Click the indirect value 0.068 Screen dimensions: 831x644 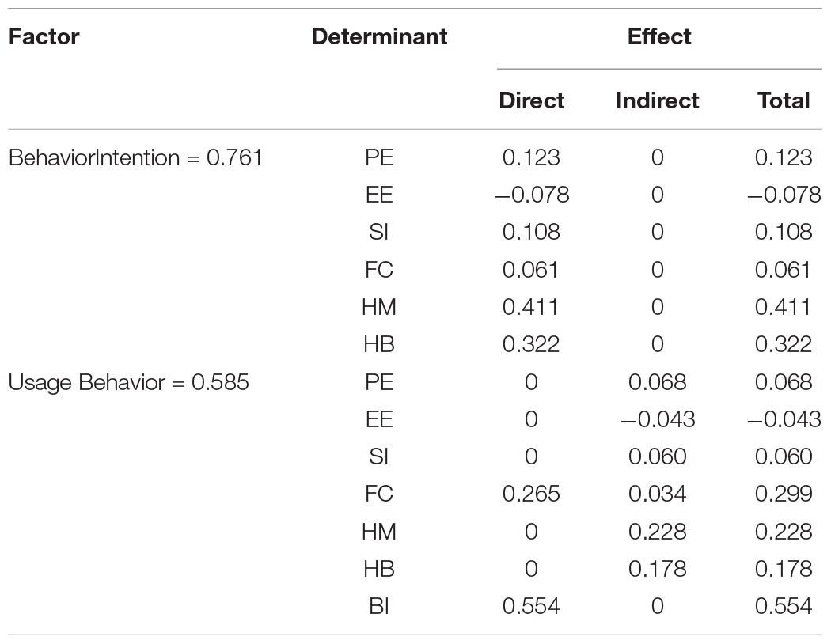click(657, 382)
